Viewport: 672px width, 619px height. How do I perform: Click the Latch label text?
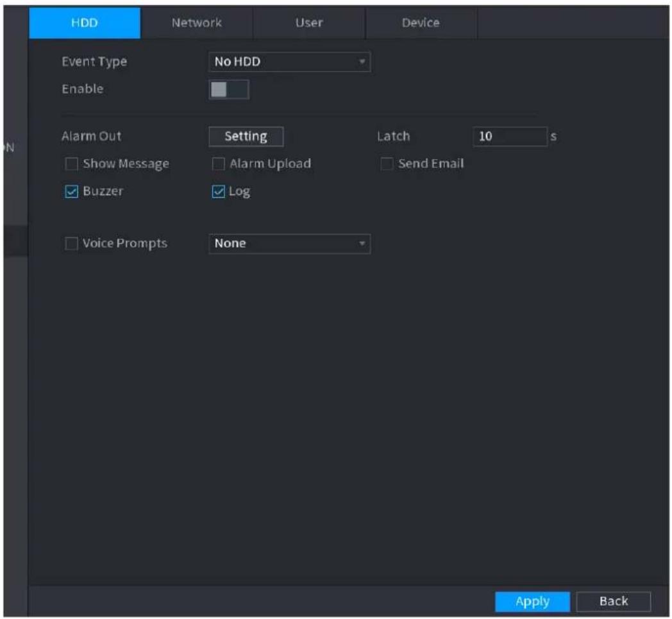[394, 137]
